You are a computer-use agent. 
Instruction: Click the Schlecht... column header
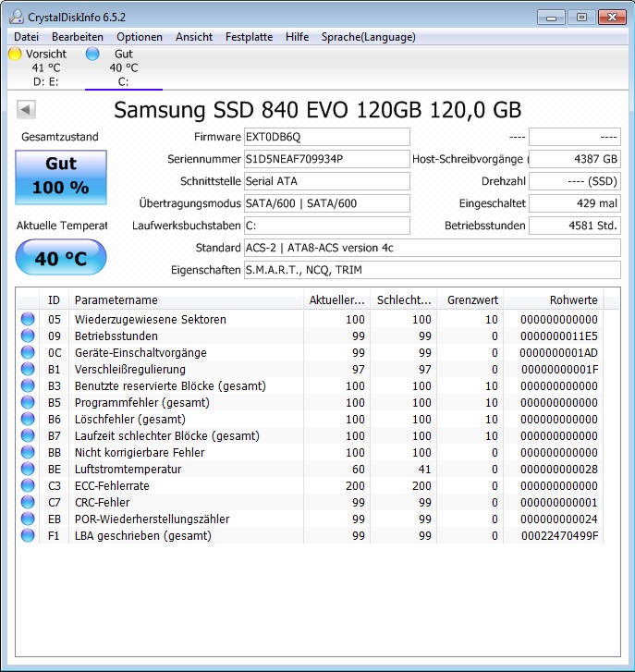[404, 300]
